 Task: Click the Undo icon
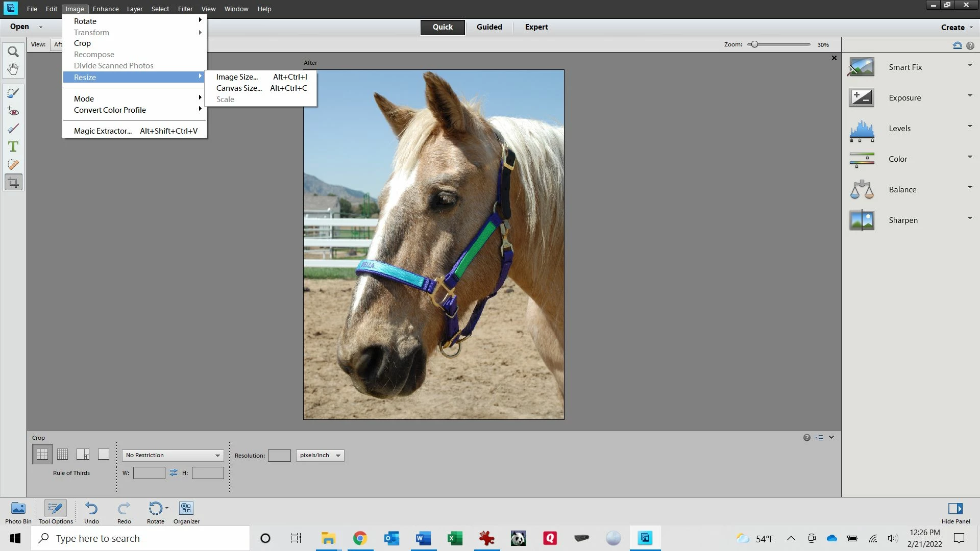click(x=91, y=512)
